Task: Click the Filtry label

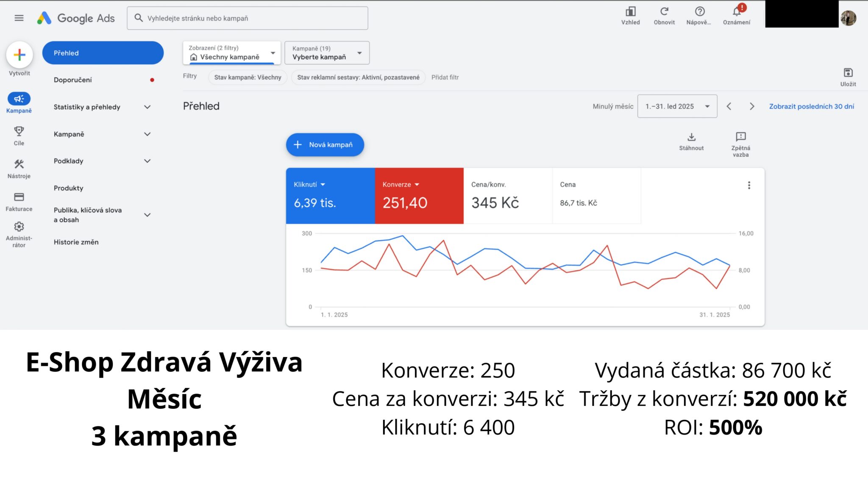Action: pos(190,76)
